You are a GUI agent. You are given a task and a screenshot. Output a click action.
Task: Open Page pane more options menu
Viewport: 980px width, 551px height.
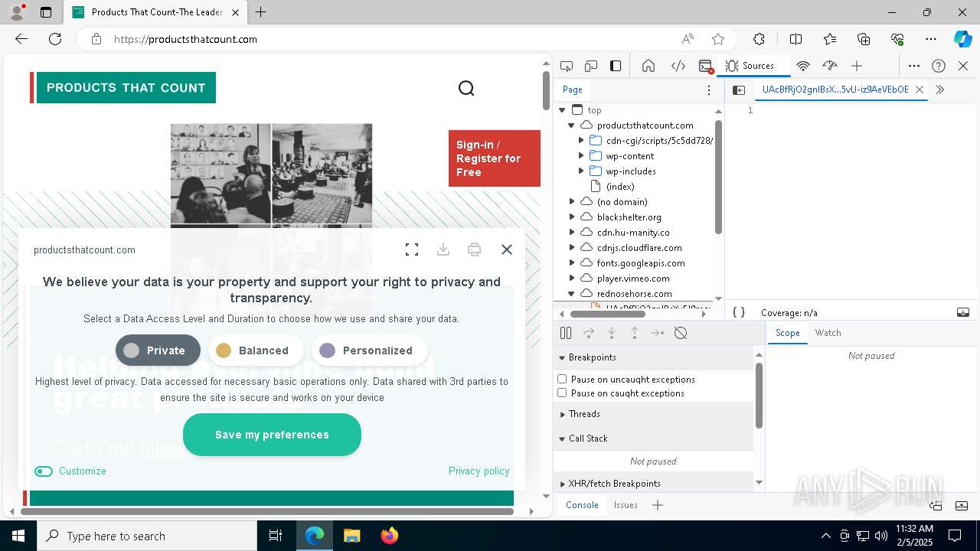[709, 90]
